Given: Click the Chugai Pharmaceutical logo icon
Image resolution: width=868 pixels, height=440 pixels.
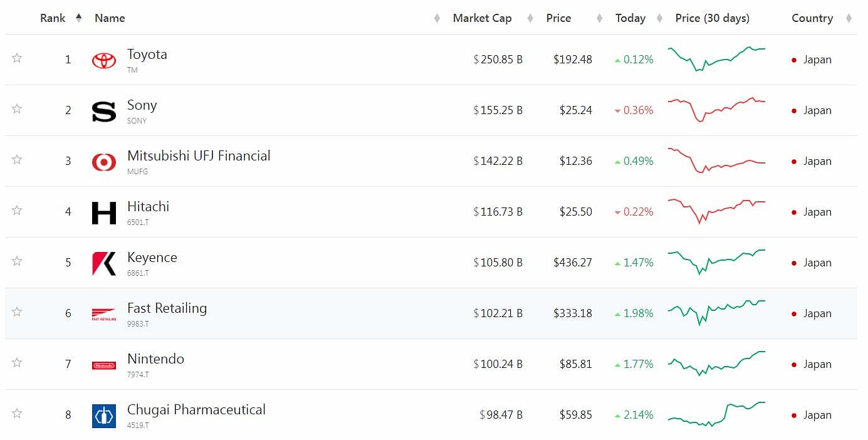Looking at the screenshot, I should [104, 416].
